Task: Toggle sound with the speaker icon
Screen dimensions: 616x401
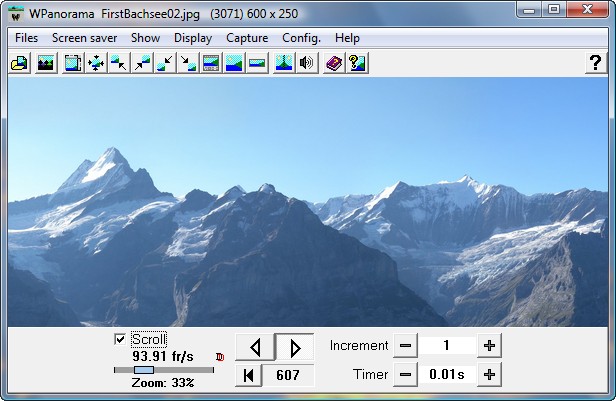Action: click(x=306, y=63)
